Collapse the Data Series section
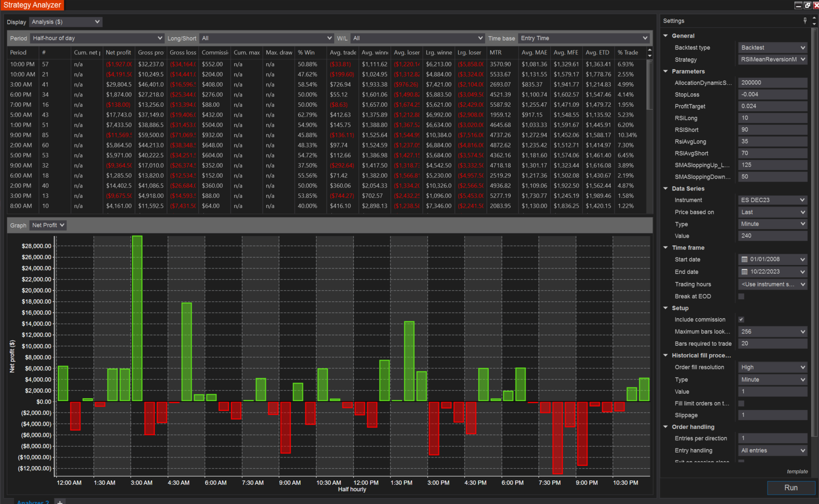Viewport: 819px width, 504px height. point(666,189)
